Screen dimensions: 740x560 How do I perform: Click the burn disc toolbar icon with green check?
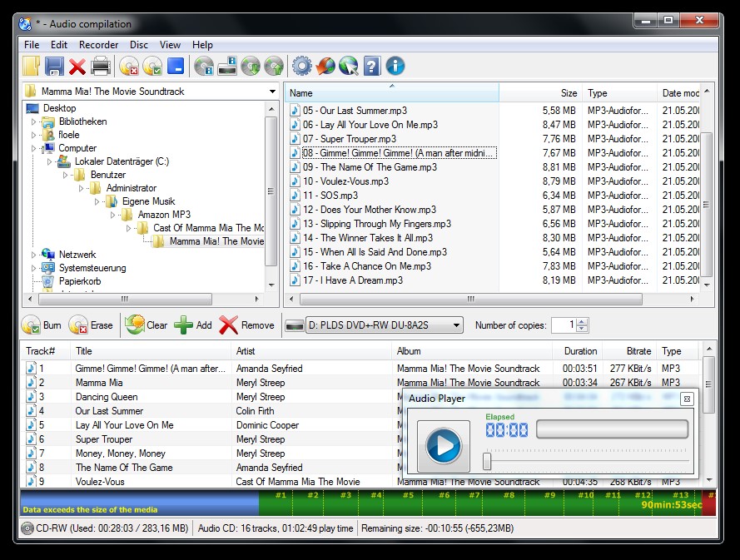tap(152, 66)
